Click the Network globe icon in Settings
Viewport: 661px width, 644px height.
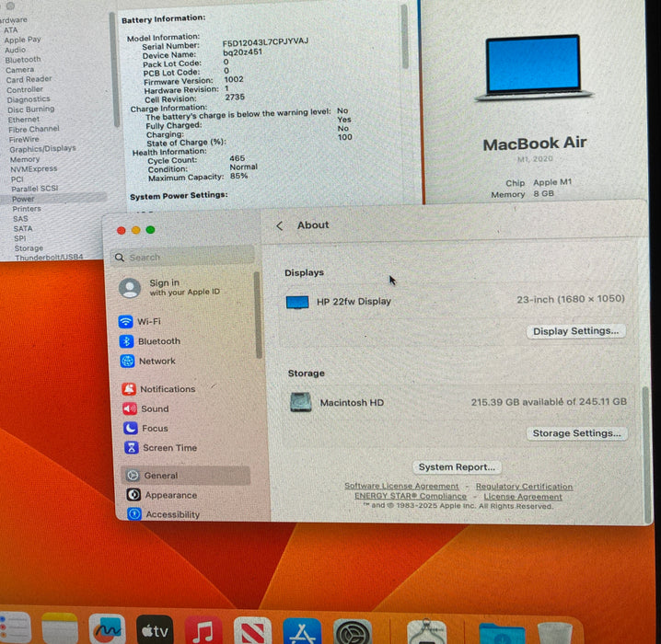click(127, 361)
